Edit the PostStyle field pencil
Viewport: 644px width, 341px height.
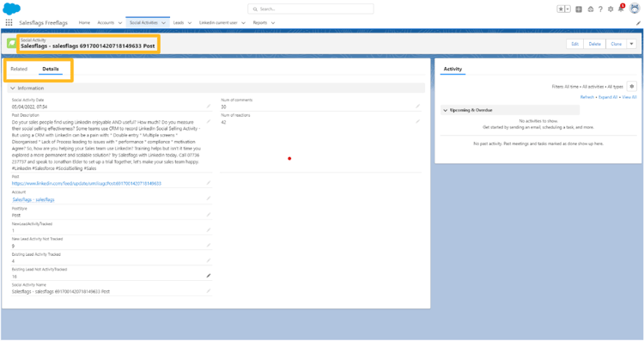click(x=209, y=215)
